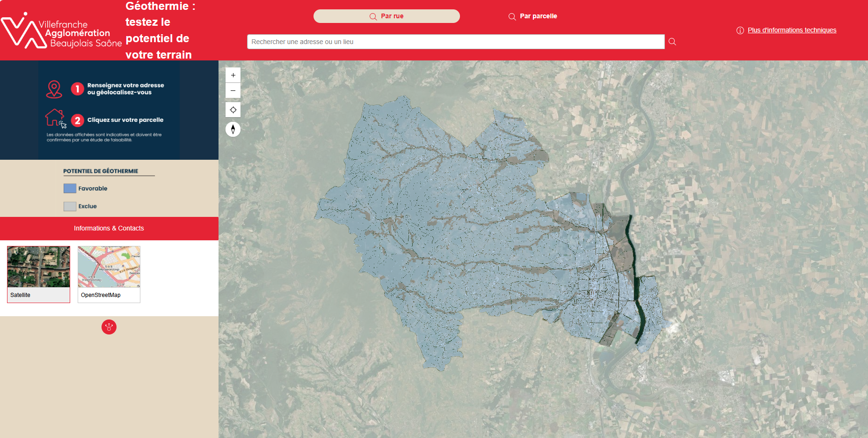Open the red share button
This screenshot has height=438, width=868.
point(109,327)
